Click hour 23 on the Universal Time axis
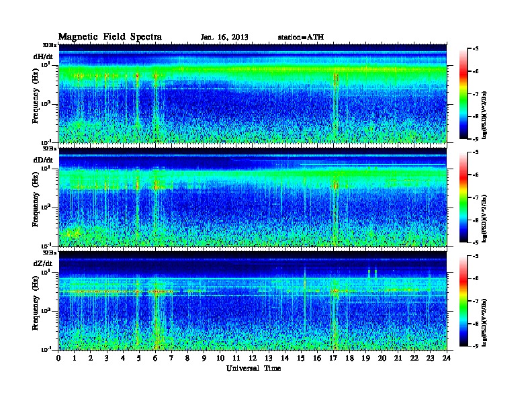Viewport: 532px width, 411px height. (x=430, y=359)
